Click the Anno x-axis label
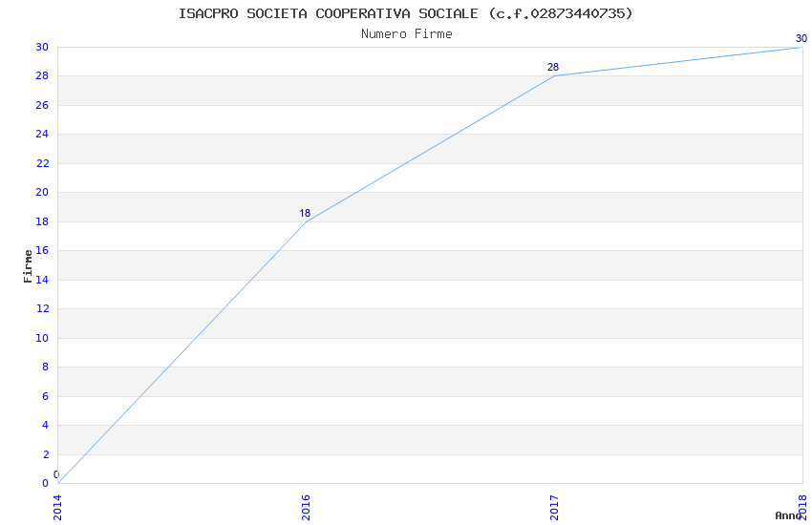 click(x=788, y=515)
